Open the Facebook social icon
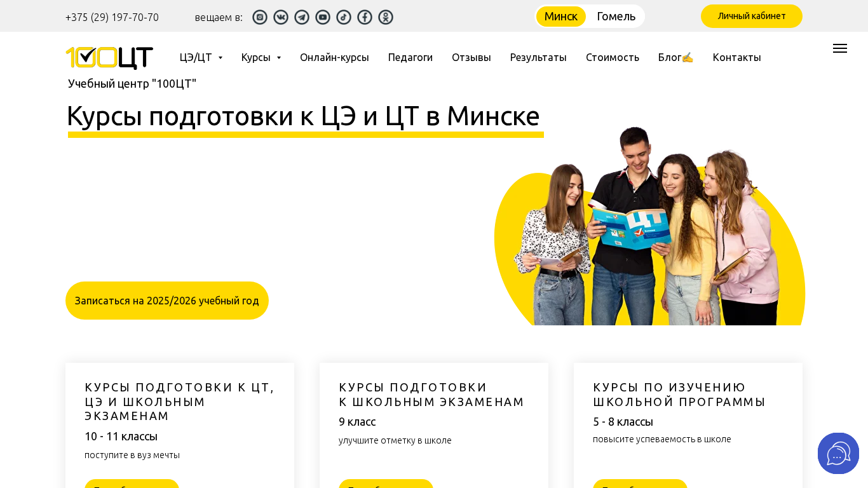Screen dimensions: 868x488 tap(365, 17)
